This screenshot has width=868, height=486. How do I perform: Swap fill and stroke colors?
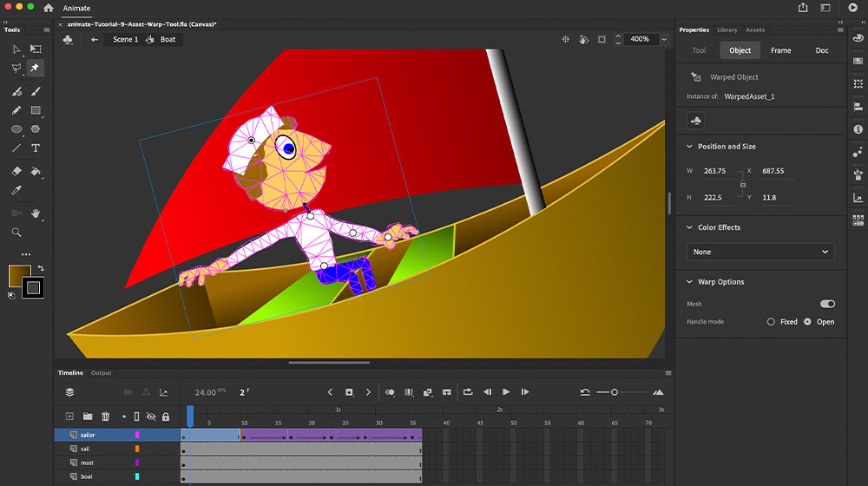(41, 268)
